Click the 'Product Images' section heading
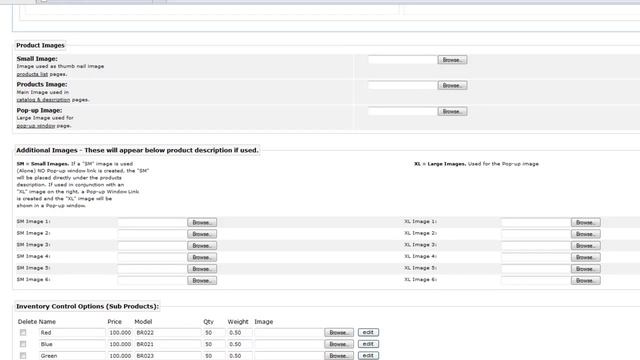Image resolution: width=640 pixels, height=360 pixels. coord(40,45)
